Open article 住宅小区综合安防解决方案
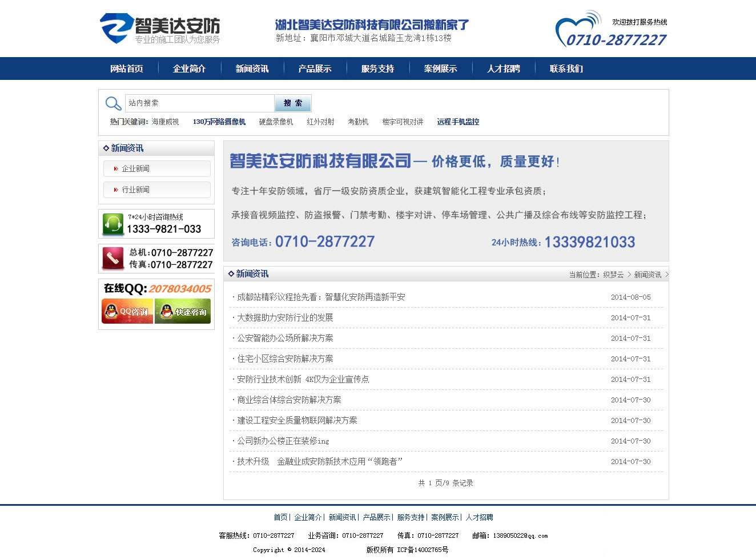This screenshot has height=560, width=756. (x=285, y=358)
